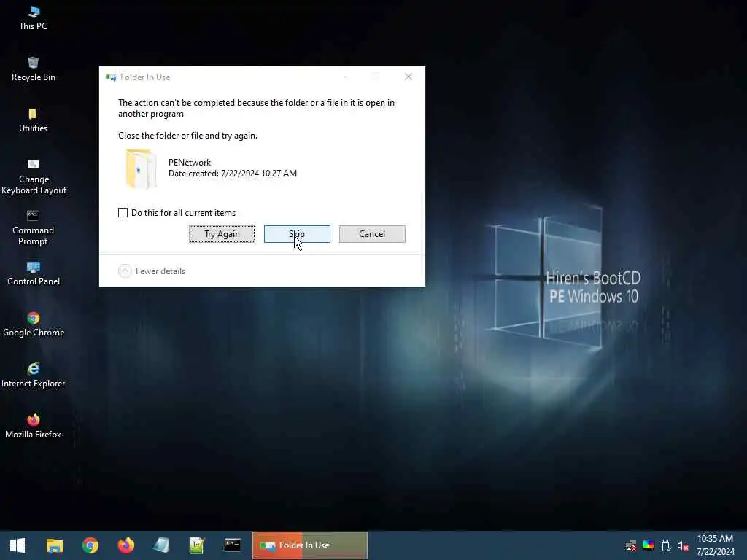Check Do this for all current items
The height and width of the screenshot is (560, 747).
pos(123,213)
